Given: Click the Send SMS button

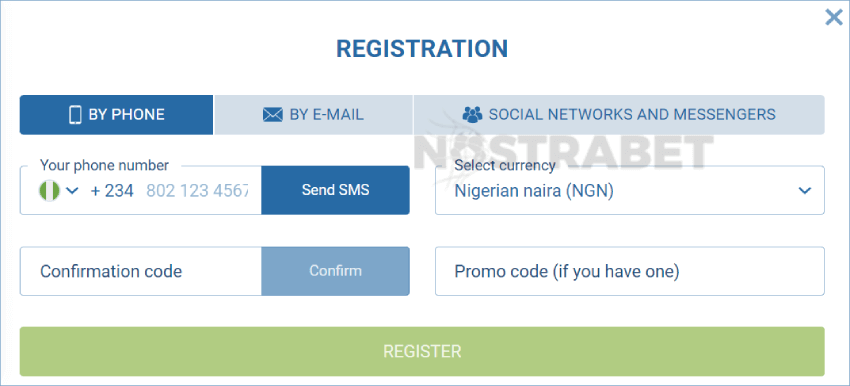Looking at the screenshot, I should click(336, 190).
